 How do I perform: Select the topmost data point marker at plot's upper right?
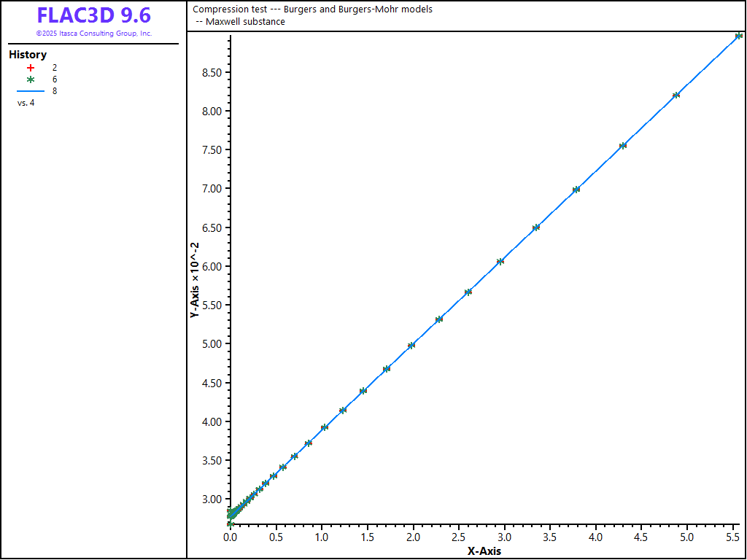738,36
